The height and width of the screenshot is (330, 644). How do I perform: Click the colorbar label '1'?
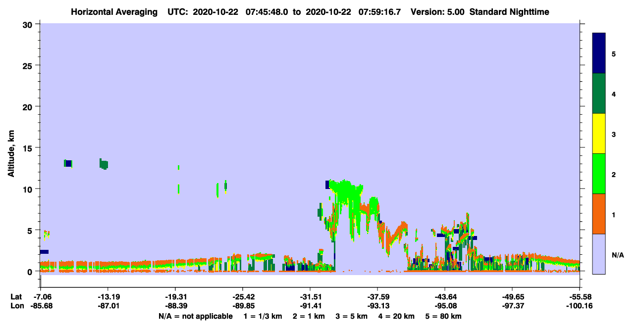[614, 214]
